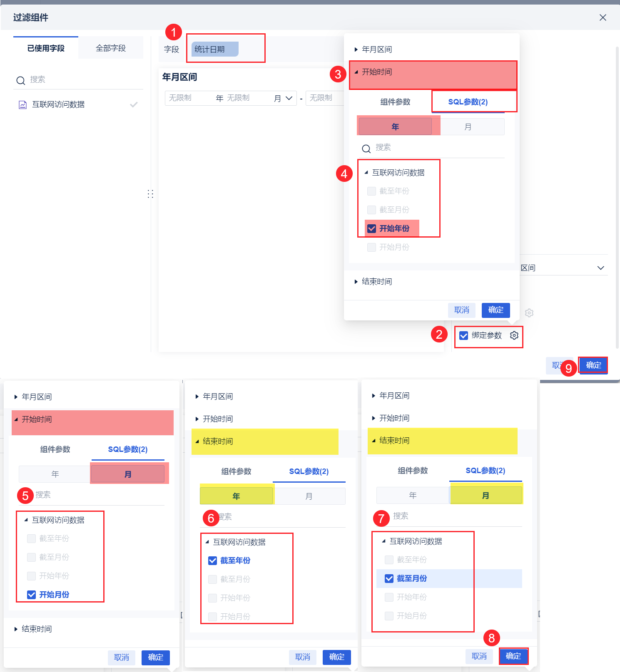Viewport: 620px width, 672px height.
Task: Click the chart icon next to 互联网访问数据
Action: click(23, 105)
